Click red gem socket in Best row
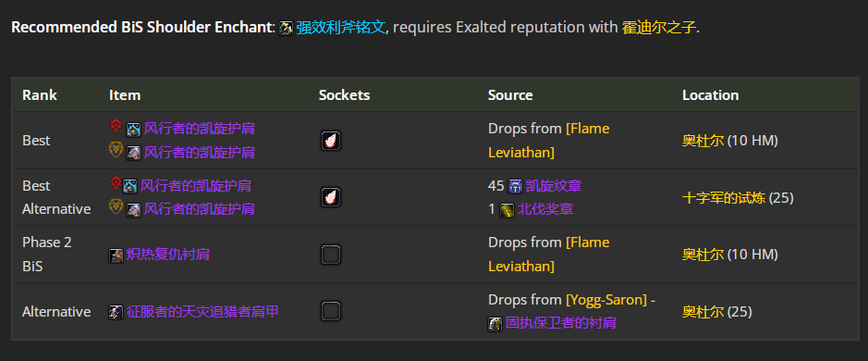This screenshot has width=868, height=361. [331, 141]
